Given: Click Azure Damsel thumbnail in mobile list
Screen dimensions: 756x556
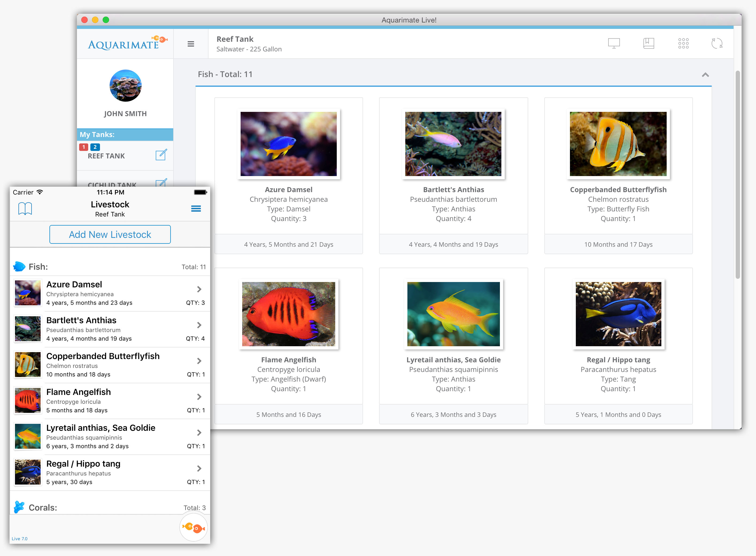Looking at the screenshot, I should coord(28,293).
